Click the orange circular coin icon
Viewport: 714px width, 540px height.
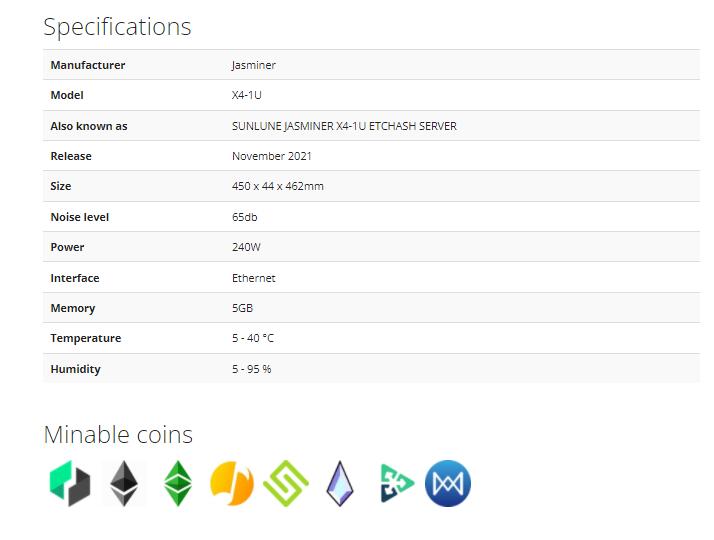coord(232,484)
